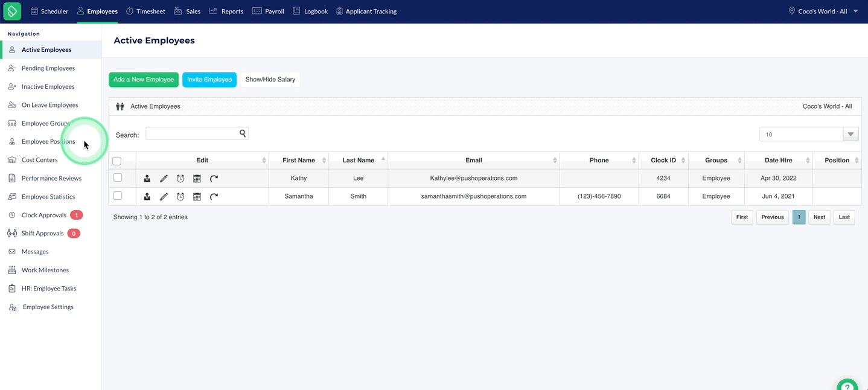Screen dimensions: 868x390
Task: Open the Payroll tab
Action: click(x=268, y=11)
